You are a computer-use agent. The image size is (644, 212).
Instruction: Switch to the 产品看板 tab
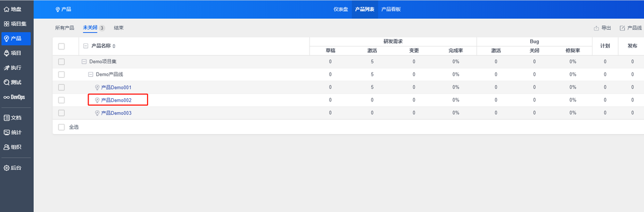click(x=391, y=9)
